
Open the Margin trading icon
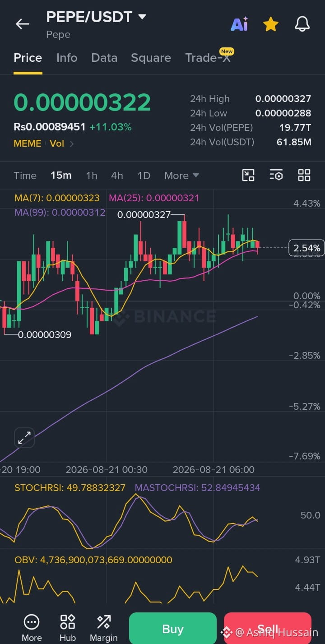click(104, 628)
